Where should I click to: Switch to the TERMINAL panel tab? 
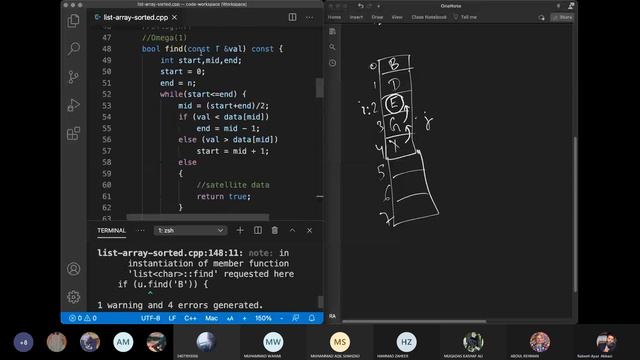click(x=111, y=231)
